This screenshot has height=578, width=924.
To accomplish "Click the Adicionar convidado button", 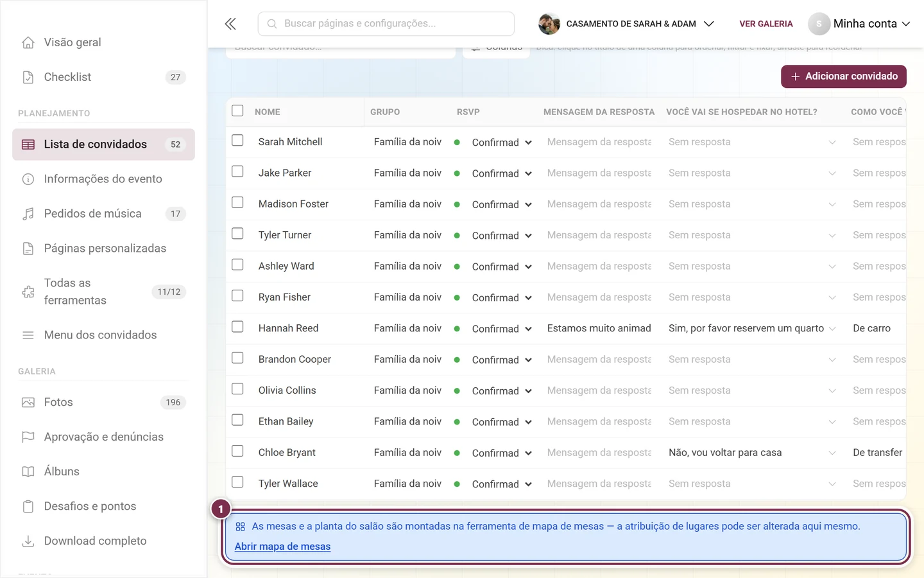I will coord(844,76).
